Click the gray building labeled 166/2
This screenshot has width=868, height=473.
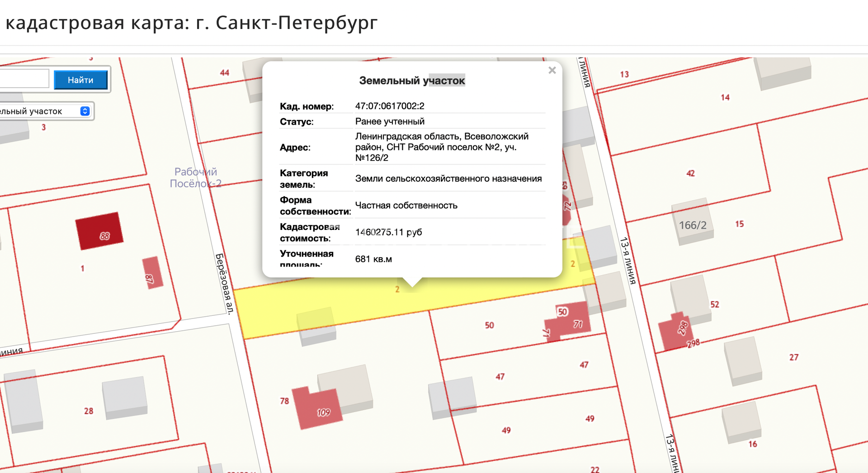coord(692,222)
